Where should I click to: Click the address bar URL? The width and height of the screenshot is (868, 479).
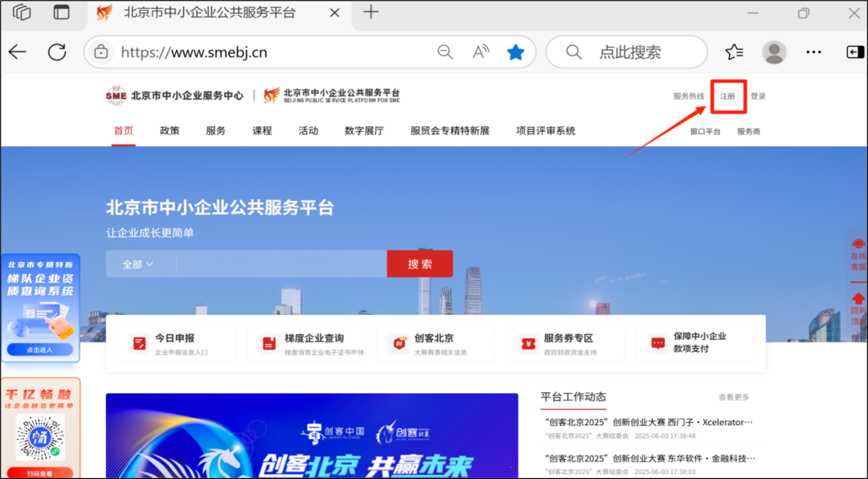click(x=194, y=52)
